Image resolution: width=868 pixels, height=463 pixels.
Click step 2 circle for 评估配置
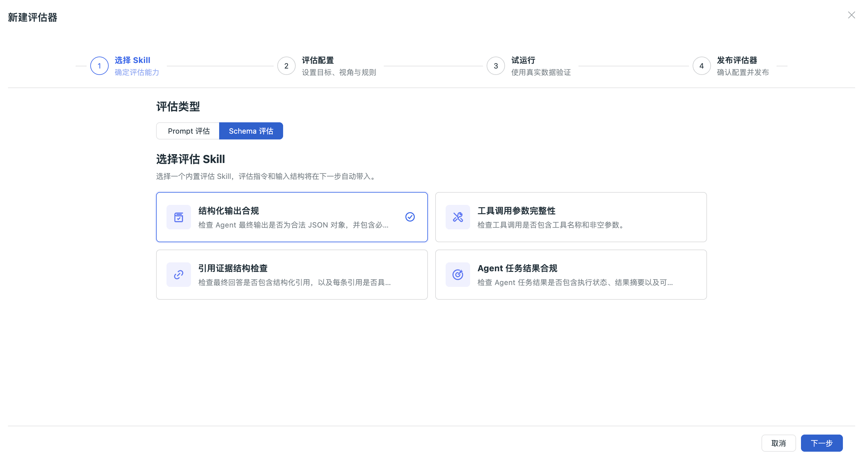286,66
